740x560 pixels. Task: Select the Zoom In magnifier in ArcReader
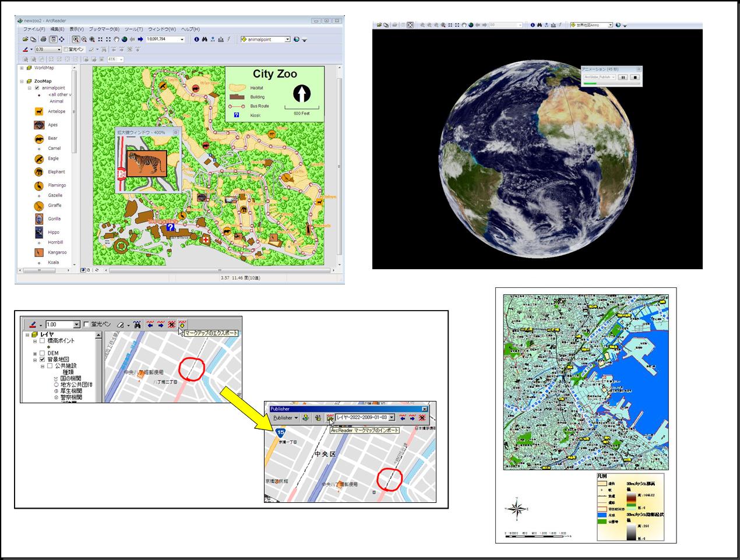(x=76, y=39)
